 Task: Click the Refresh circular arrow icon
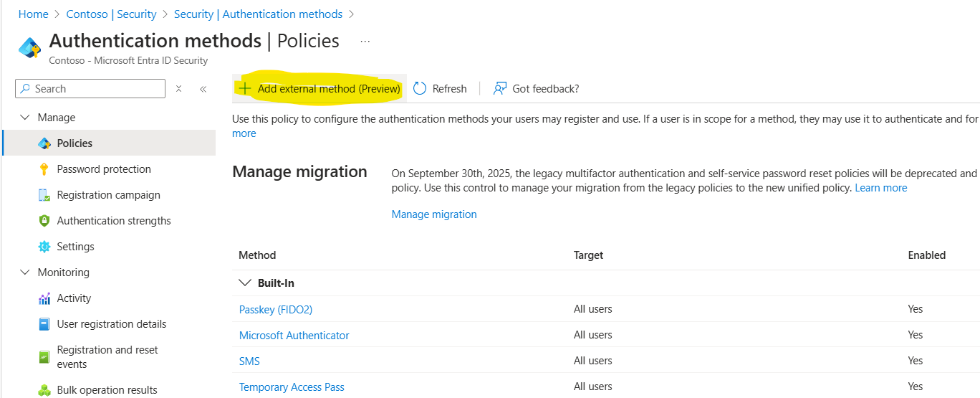pyautogui.click(x=420, y=89)
